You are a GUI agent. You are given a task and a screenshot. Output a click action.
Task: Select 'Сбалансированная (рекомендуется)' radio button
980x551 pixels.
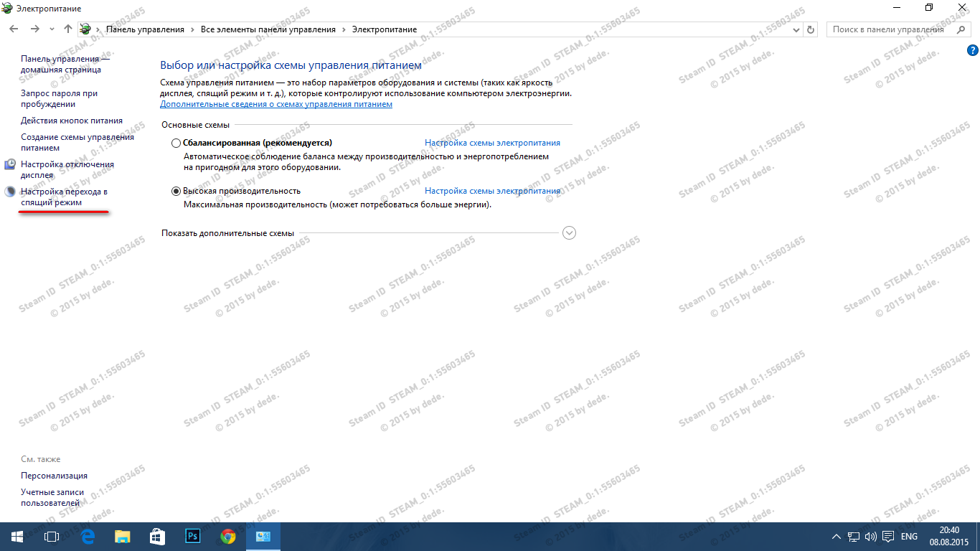point(176,143)
